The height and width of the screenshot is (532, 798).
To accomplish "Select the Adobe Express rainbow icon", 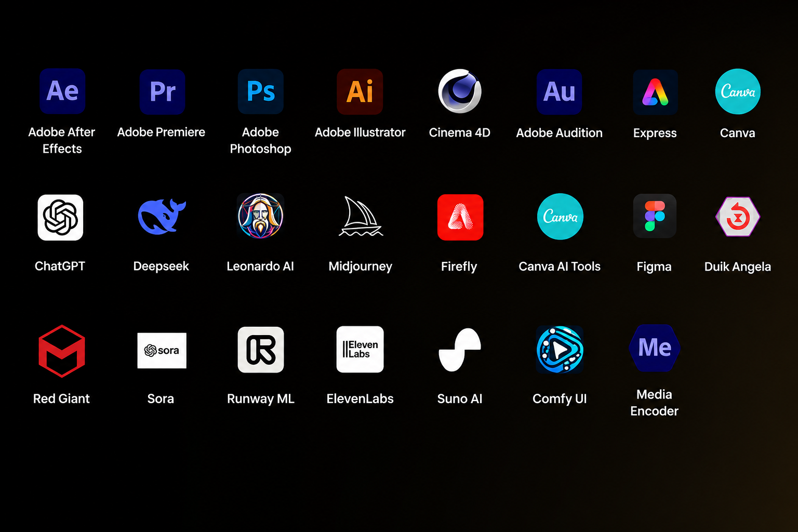I will pos(655,92).
